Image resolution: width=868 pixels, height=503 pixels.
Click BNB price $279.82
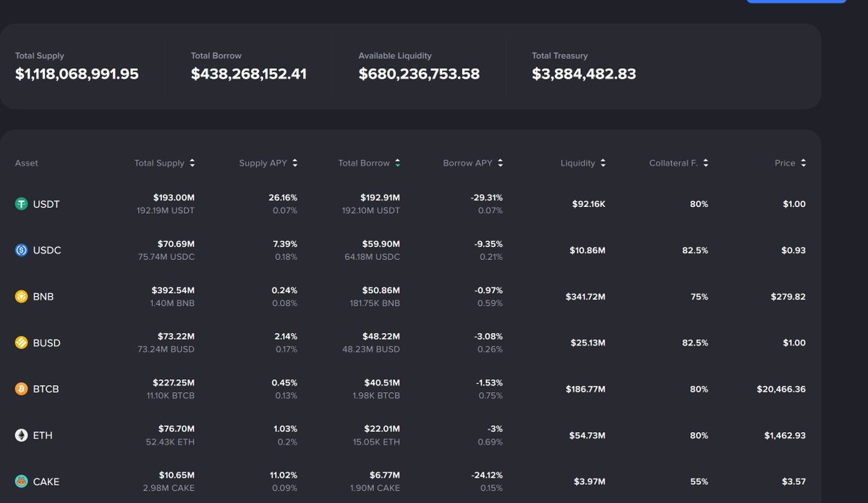point(789,297)
